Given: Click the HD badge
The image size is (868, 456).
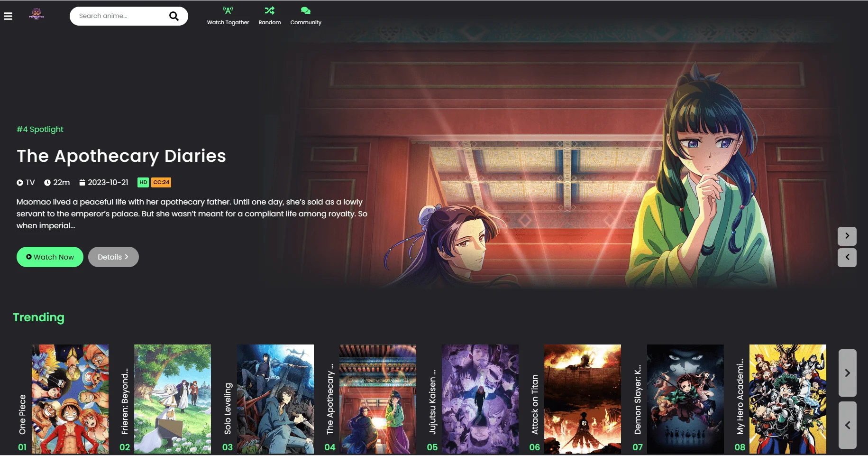Looking at the screenshot, I should coord(143,182).
